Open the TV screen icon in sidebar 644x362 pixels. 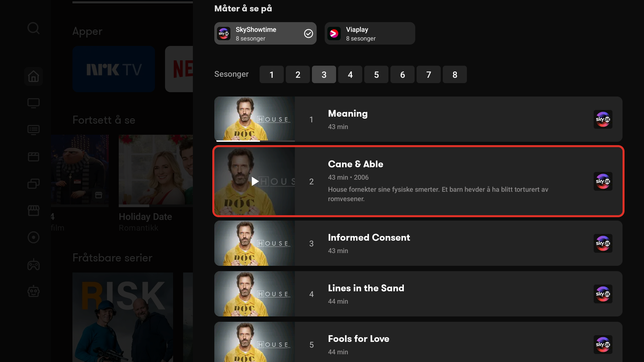tap(34, 103)
